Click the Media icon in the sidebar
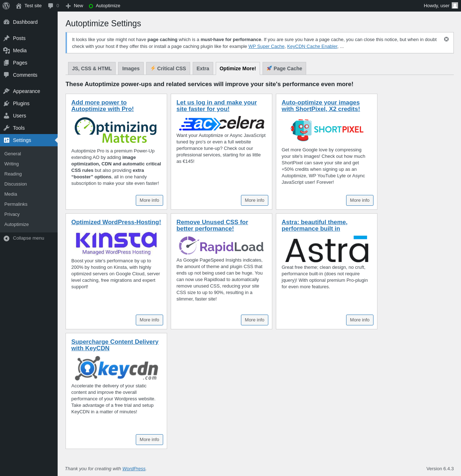 [x=6, y=50]
